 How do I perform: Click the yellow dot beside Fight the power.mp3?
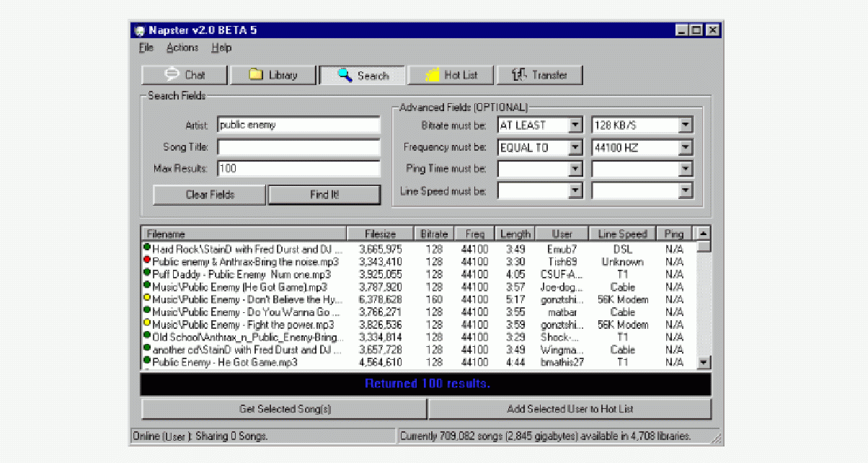[147, 323]
